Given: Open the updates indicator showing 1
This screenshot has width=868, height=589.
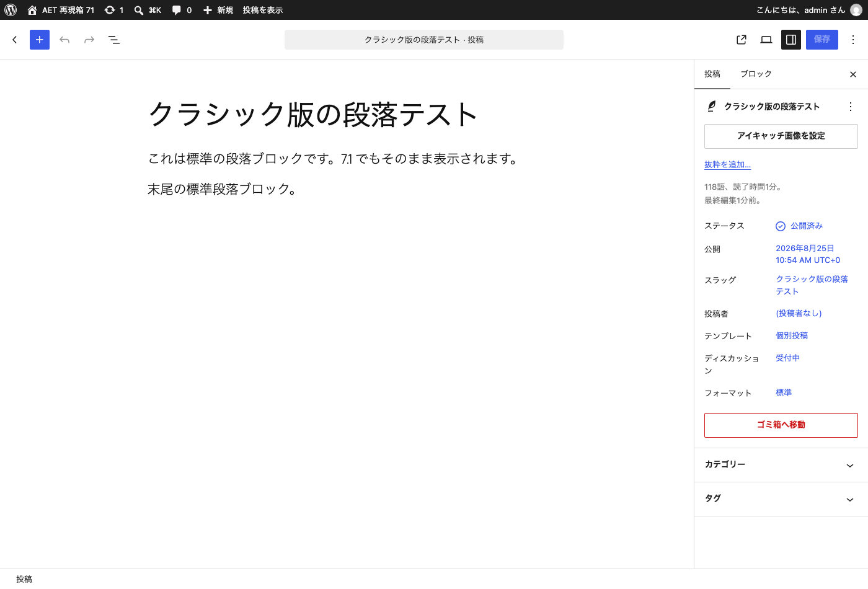Looking at the screenshot, I should (x=114, y=10).
